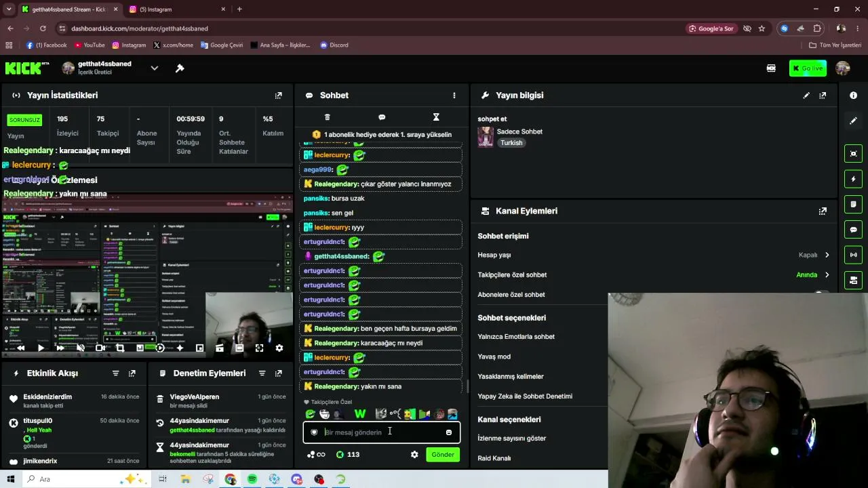Screen dimensions: 868x488
Task: Click the Kicks balance showing 113
Action: click(x=348, y=455)
